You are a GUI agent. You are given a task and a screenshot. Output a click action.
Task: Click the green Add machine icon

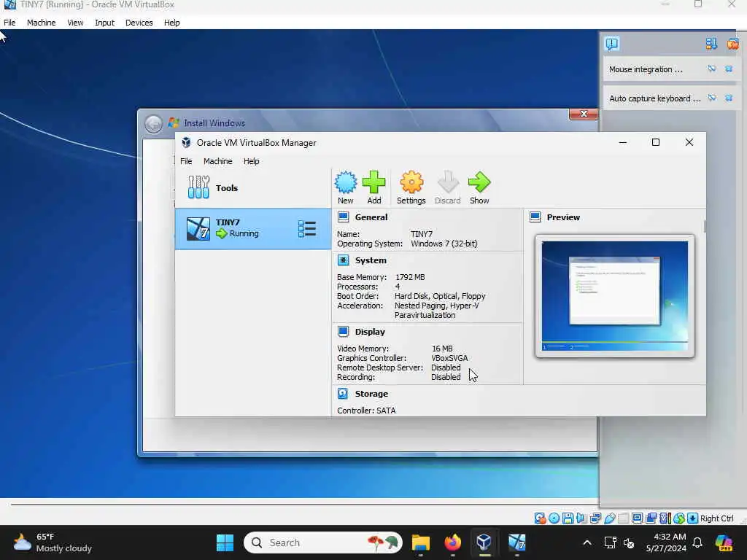[x=374, y=182]
